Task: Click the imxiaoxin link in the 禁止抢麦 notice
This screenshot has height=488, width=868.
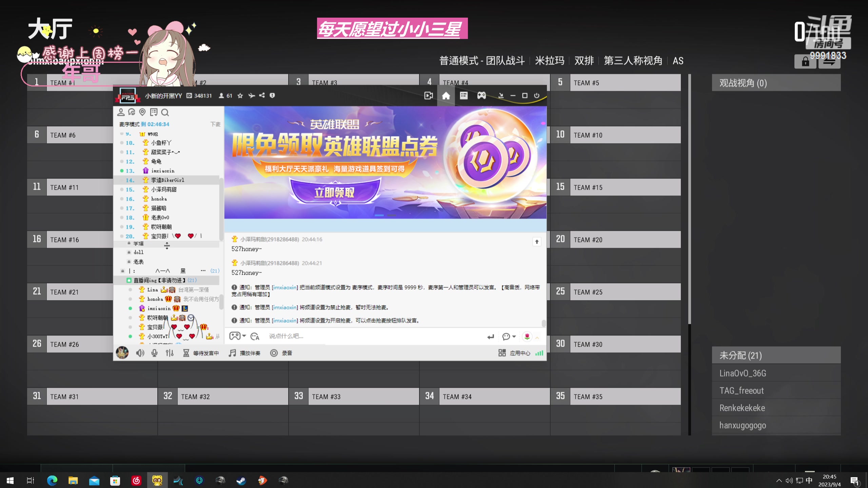Action: (x=284, y=307)
